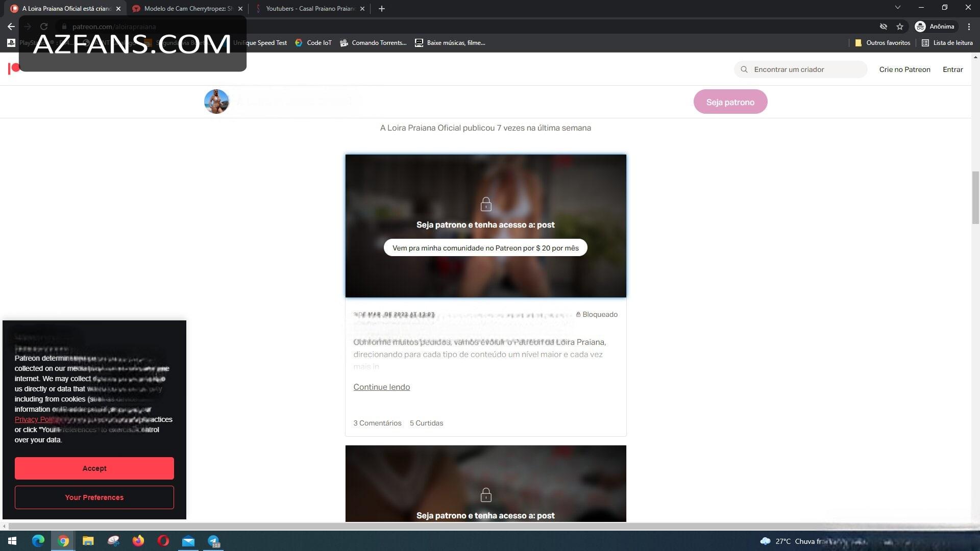Click lock icon on second locked post
The width and height of the screenshot is (980, 551).
486,495
